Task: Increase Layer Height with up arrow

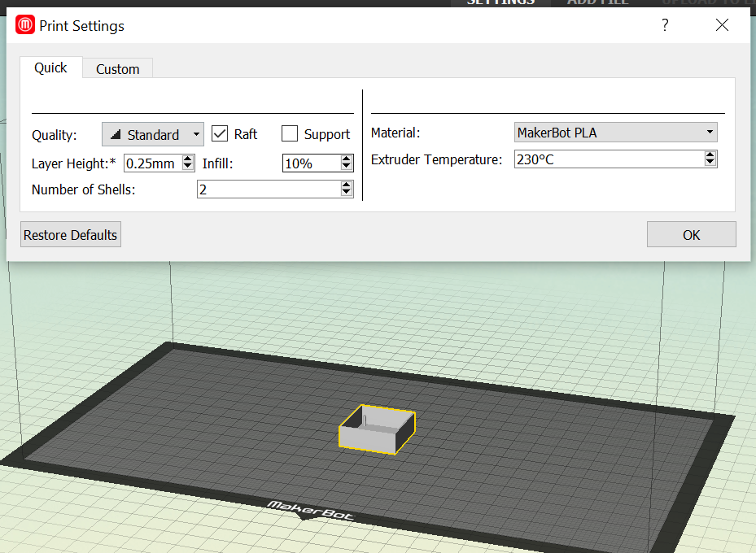Action: click(x=188, y=159)
